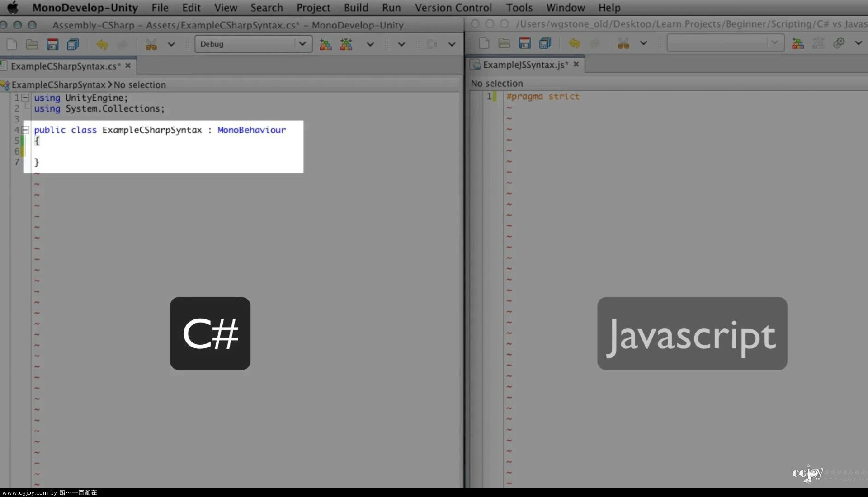The image size is (868, 497).
Task: Click Save icon in C# editor toolbar
Action: point(52,44)
